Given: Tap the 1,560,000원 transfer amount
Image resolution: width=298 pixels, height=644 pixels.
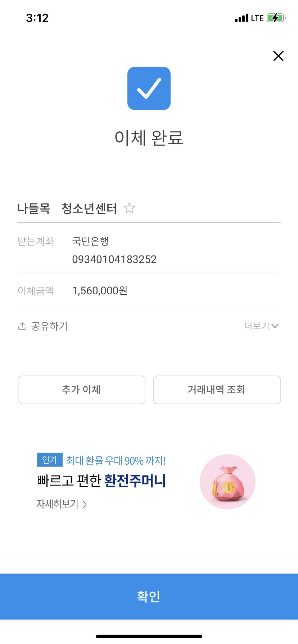Looking at the screenshot, I should (x=100, y=291).
